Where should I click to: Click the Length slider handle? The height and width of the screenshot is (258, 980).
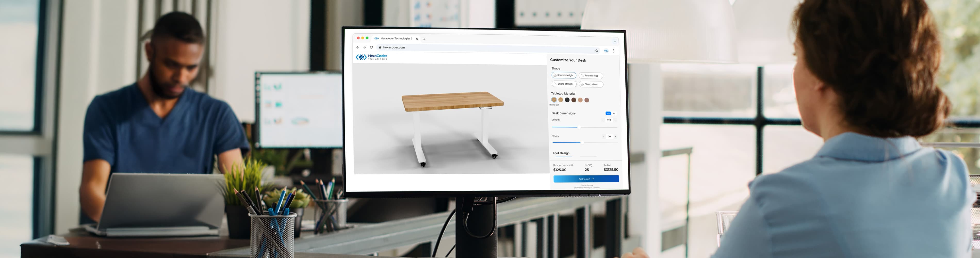tap(579, 127)
